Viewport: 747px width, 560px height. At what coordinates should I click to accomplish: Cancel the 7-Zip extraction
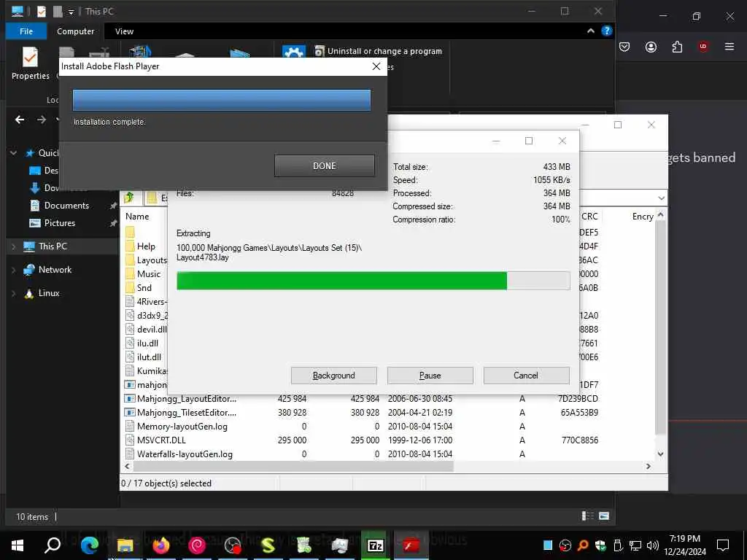click(526, 376)
